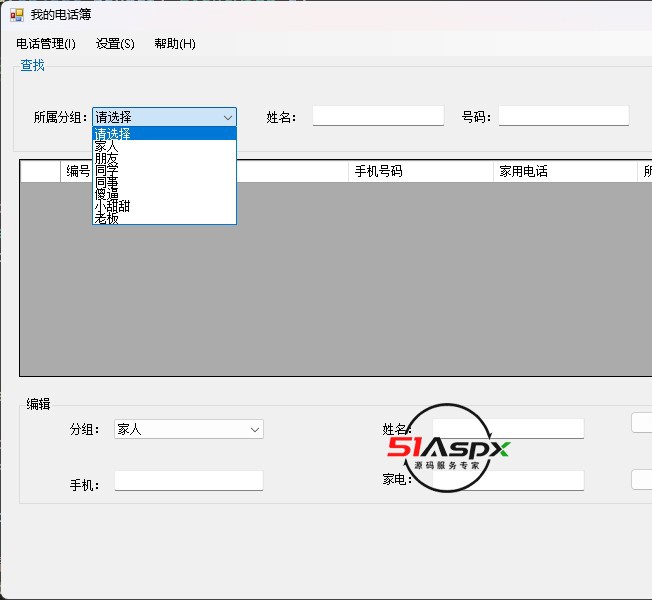Select 朋友 from the dropdown list
Screen dimensions: 652x600
coord(164,158)
